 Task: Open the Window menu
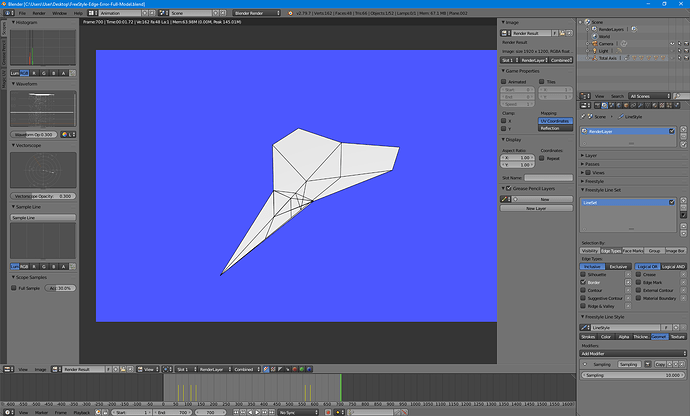point(59,13)
